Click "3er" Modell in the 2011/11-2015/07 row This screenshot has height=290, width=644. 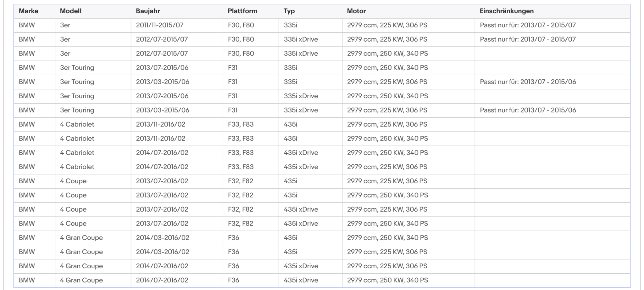click(65, 25)
